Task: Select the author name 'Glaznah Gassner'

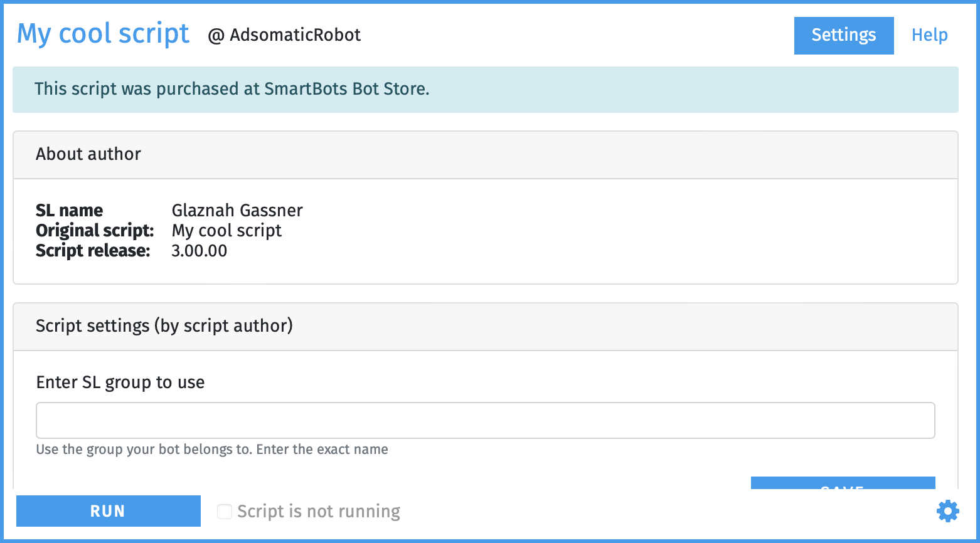Action: click(237, 210)
